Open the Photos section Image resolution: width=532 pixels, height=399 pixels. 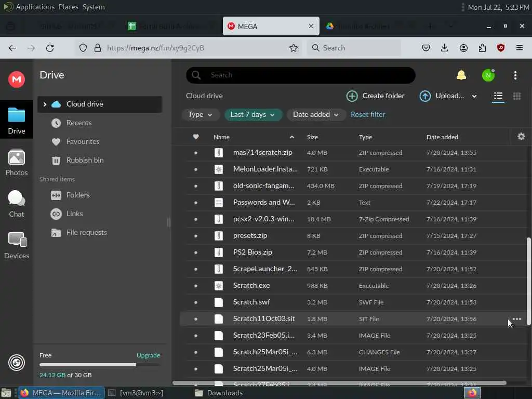[16, 163]
